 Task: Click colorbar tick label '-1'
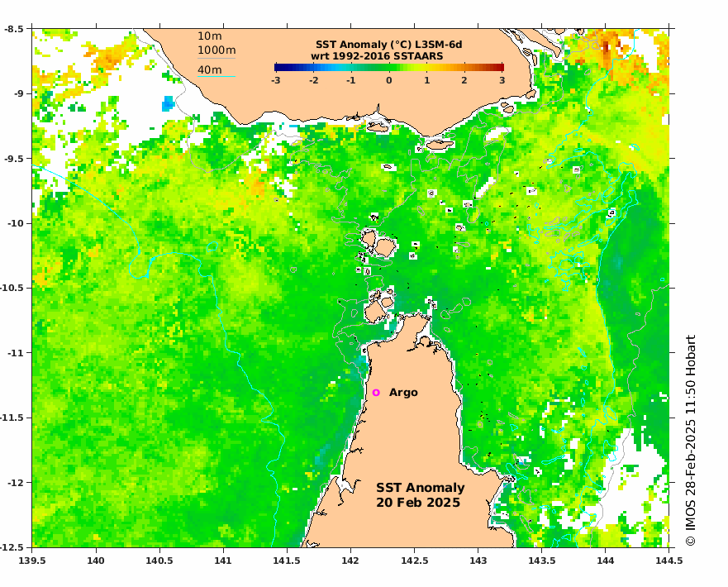click(351, 80)
